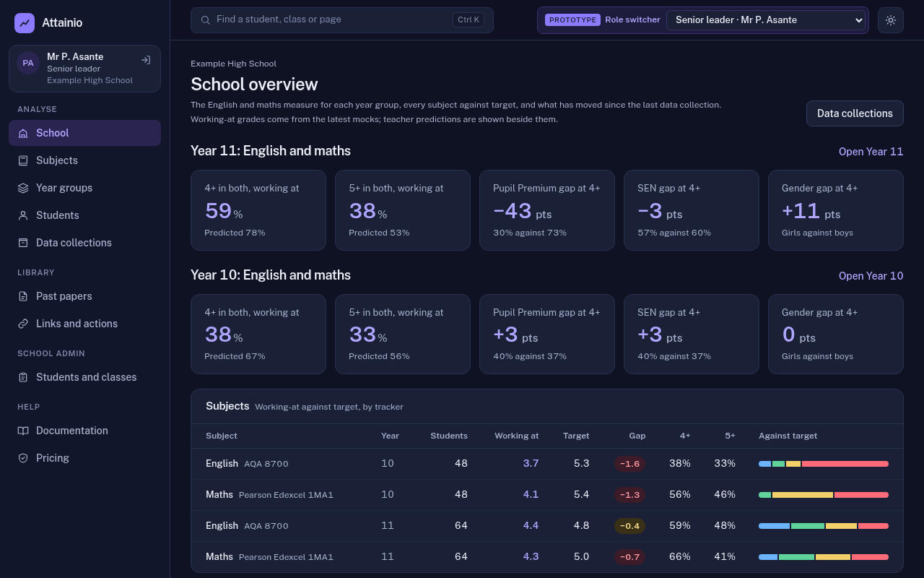Open the Year 11 Pupil Premium gap card
This screenshot has width=924, height=578.
point(547,210)
